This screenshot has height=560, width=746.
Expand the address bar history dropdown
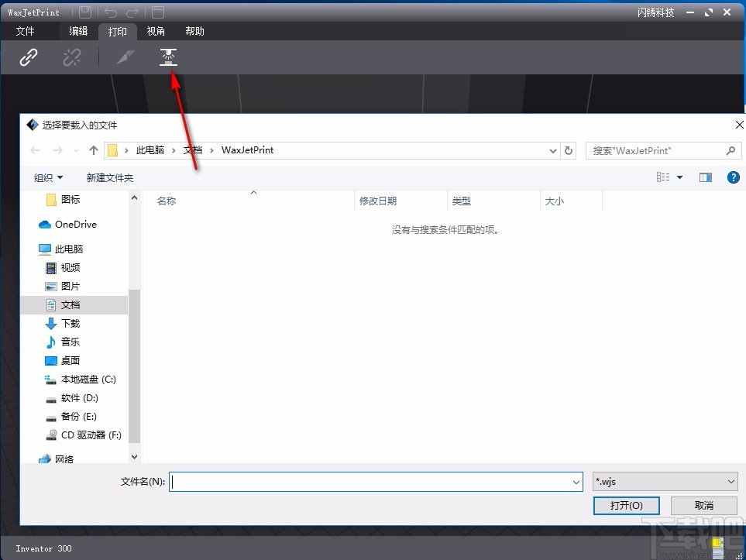click(x=553, y=151)
